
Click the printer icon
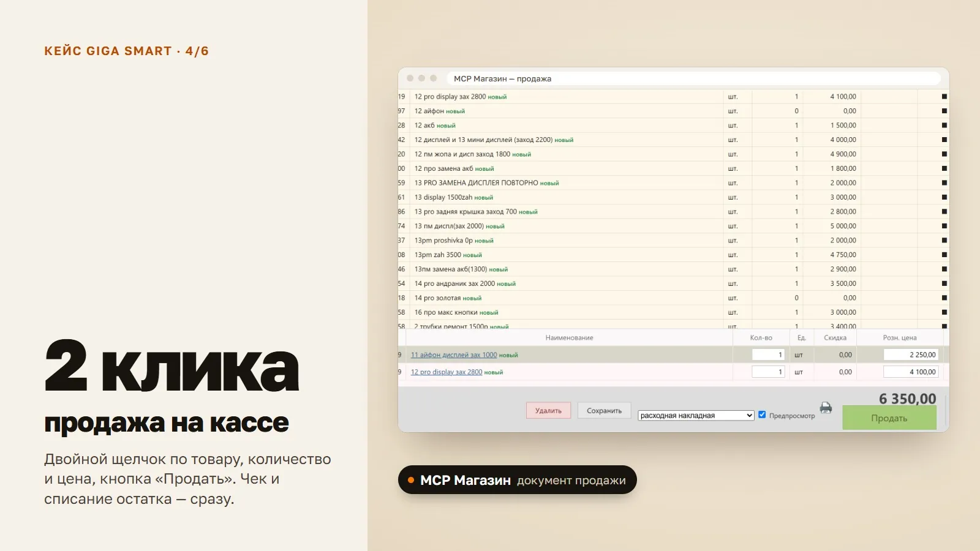point(826,408)
